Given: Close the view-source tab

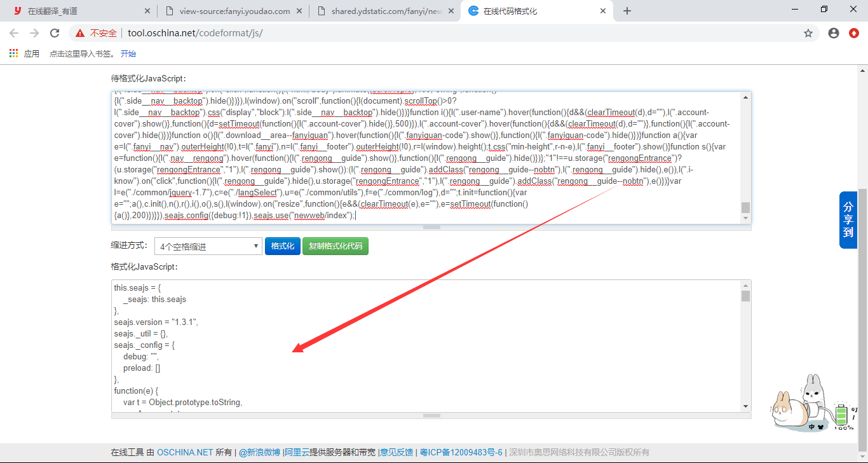Looking at the screenshot, I should click(x=299, y=11).
